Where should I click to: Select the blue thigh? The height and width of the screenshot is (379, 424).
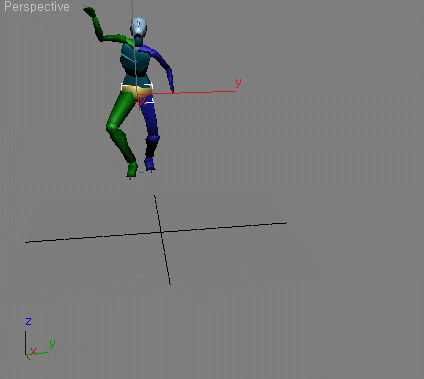pyautogui.click(x=149, y=117)
